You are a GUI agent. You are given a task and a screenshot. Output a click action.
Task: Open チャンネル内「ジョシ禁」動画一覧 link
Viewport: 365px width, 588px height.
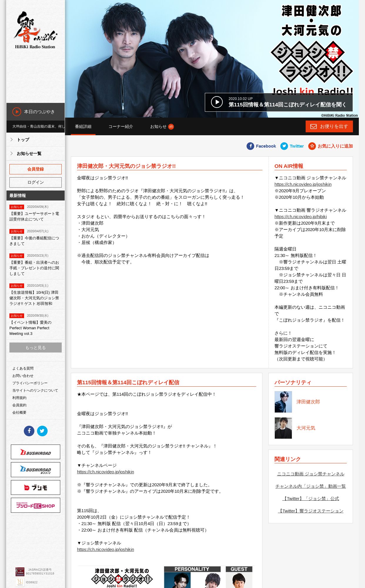click(311, 486)
